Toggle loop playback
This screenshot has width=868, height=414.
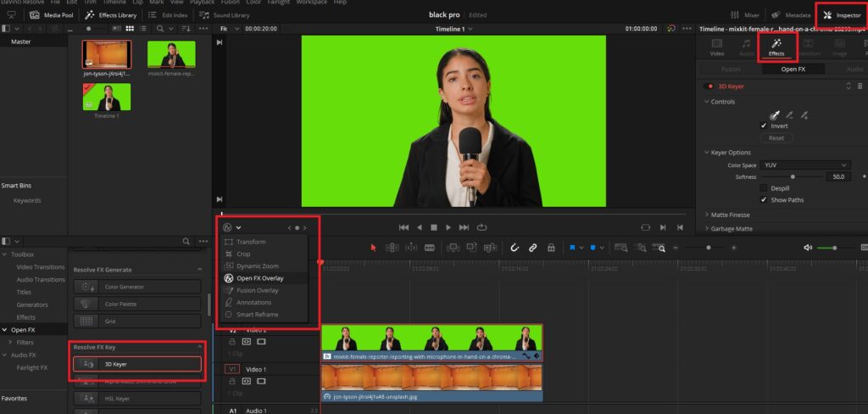[481, 227]
